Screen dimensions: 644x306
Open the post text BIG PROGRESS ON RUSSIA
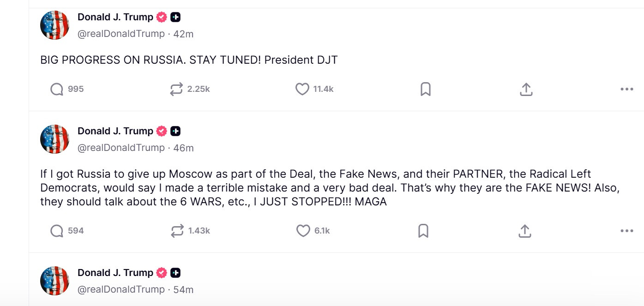click(x=189, y=60)
